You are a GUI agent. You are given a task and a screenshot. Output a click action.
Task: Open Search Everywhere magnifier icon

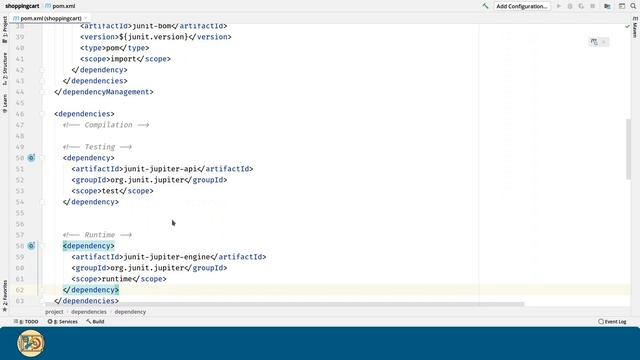[633, 6]
